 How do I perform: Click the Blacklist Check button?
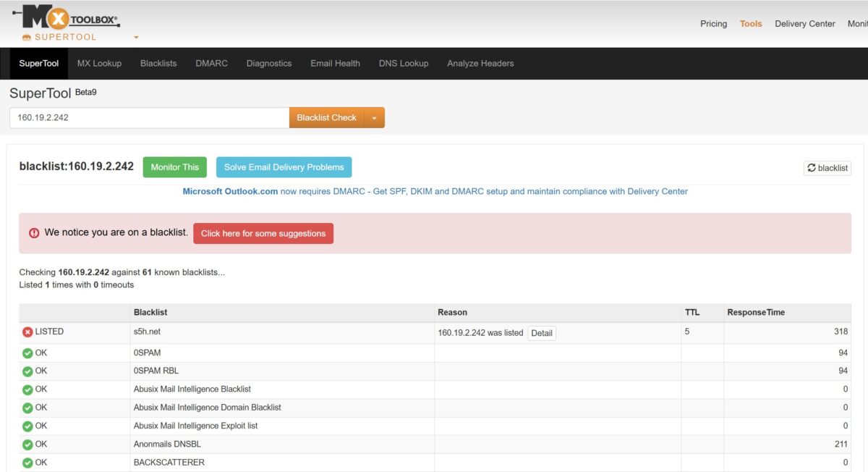pyautogui.click(x=327, y=118)
